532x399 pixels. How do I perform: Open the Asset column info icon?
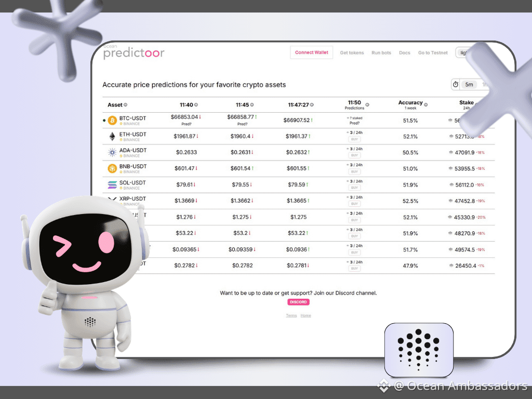(126, 105)
